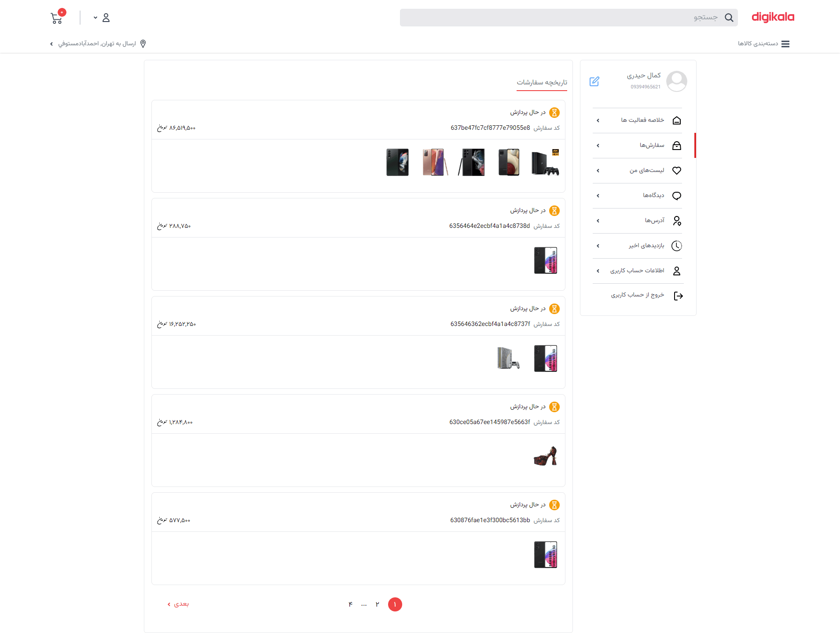Screen dimensions: 840x633
Task: Expand the خلاصه فعالیت ها chevron
Action: tap(598, 121)
